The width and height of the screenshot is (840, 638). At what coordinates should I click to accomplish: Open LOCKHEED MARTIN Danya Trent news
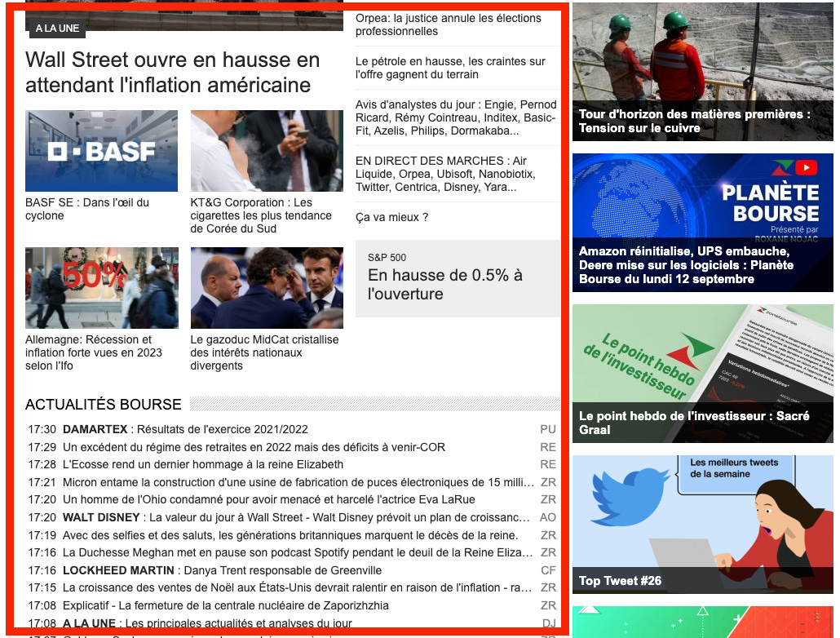click(223, 570)
